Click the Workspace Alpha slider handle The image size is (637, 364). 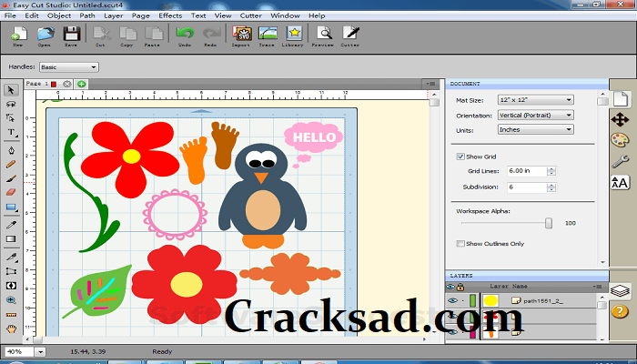point(549,223)
